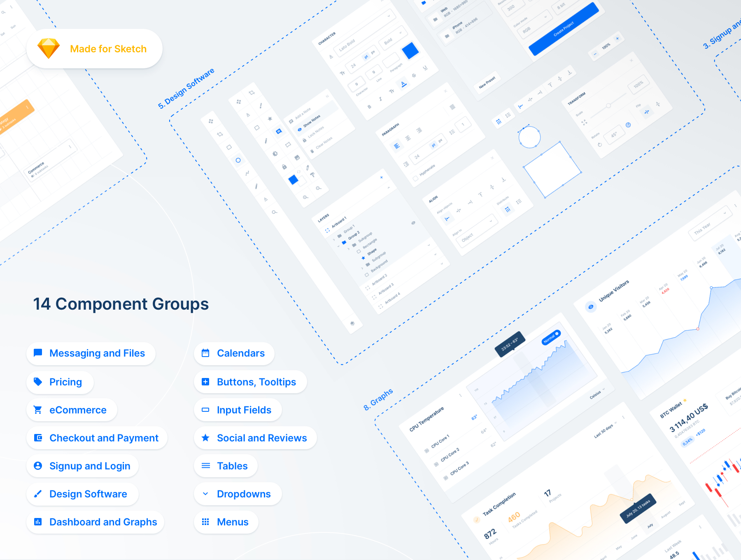This screenshot has width=741, height=560.
Task: Enable the Hyphenate checkbox
Action: pos(415,179)
